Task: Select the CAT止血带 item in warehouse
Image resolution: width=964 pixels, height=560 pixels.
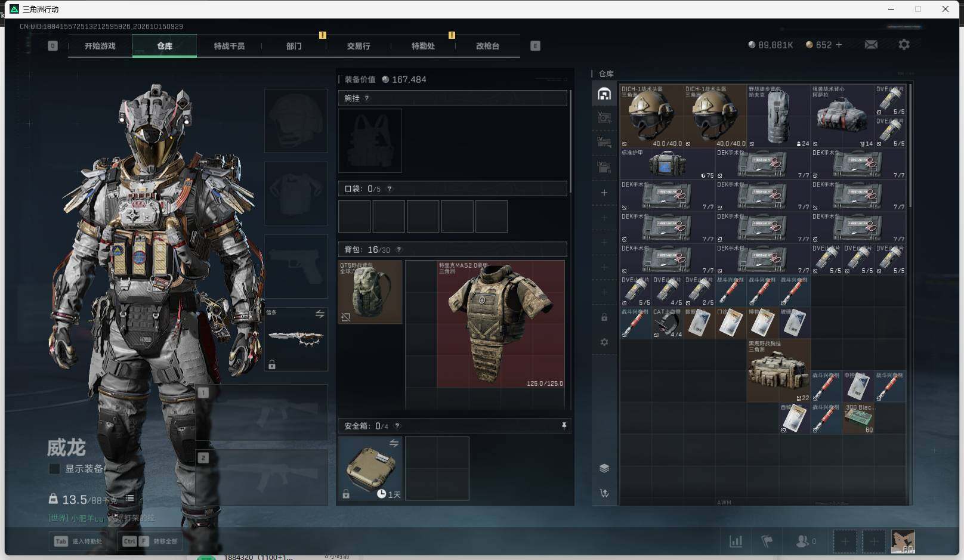Action: 668,323
